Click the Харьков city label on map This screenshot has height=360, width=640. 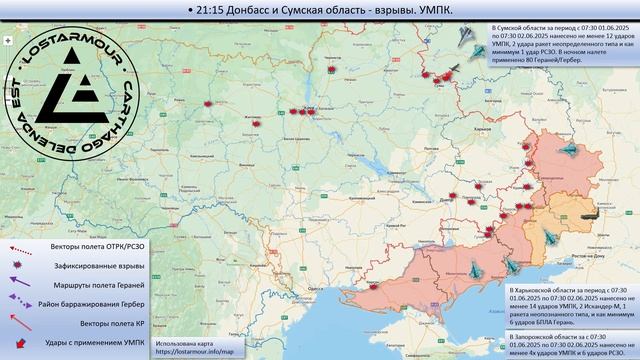click(x=482, y=129)
